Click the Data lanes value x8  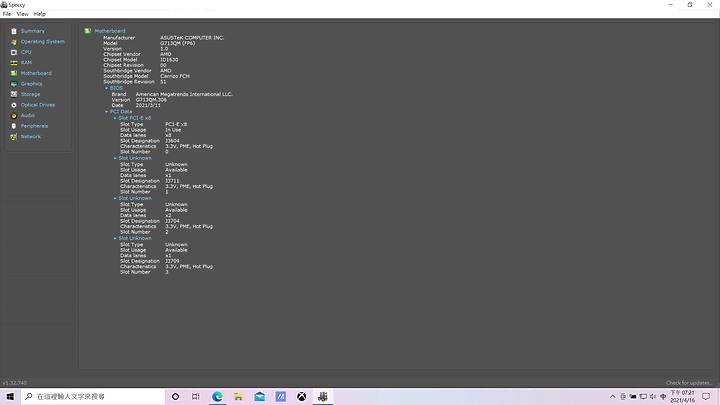[x=168, y=135]
